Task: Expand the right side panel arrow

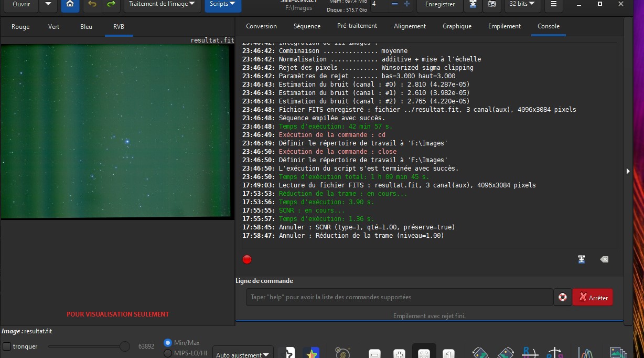Action: (628, 171)
